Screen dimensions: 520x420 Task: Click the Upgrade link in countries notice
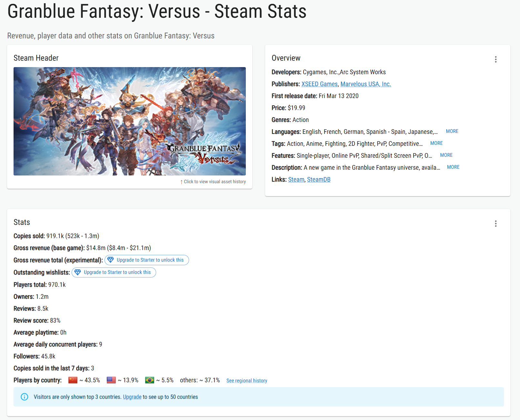132,397
